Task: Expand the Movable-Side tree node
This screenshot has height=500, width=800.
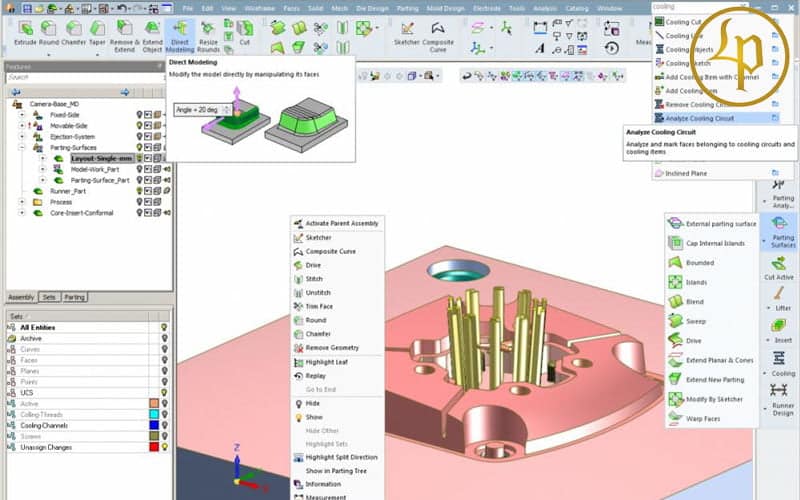Action: [22, 126]
